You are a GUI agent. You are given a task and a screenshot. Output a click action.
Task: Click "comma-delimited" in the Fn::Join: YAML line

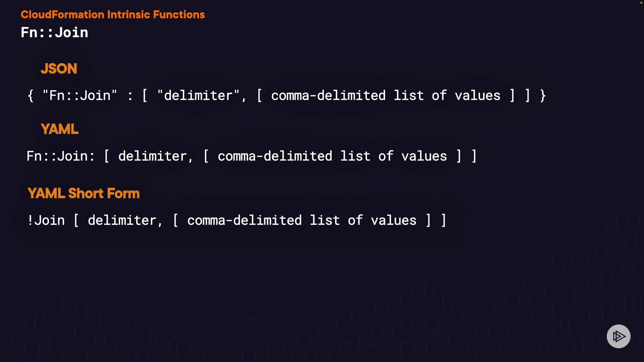(x=275, y=156)
